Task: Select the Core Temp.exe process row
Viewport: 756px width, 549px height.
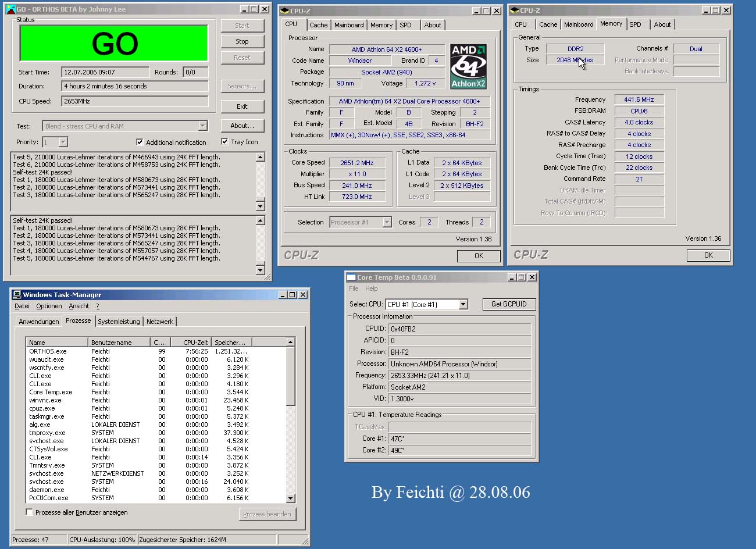Action: click(156, 392)
